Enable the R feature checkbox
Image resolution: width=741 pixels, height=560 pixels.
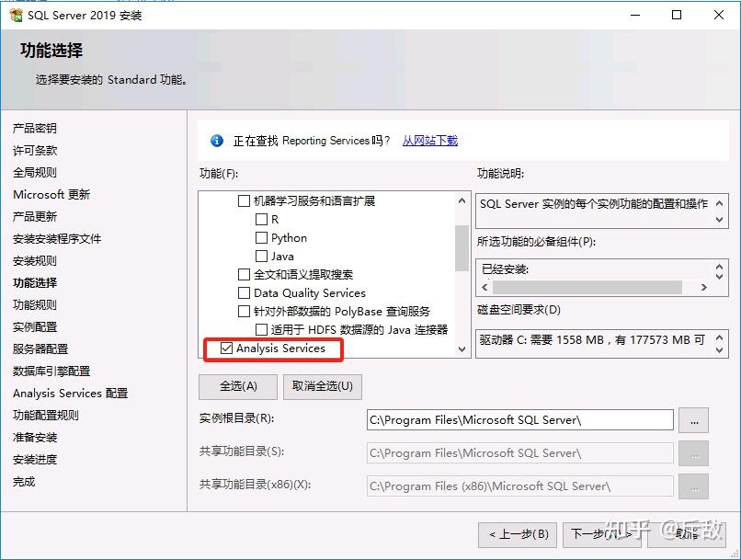[261, 219]
